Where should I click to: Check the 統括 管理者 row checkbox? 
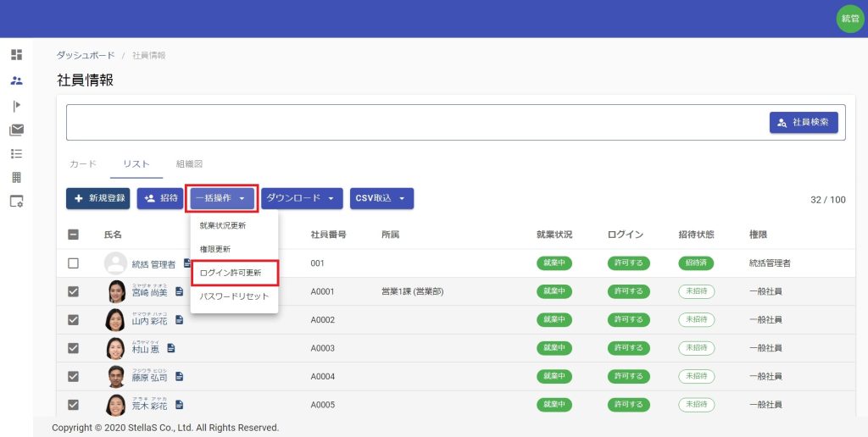74,263
